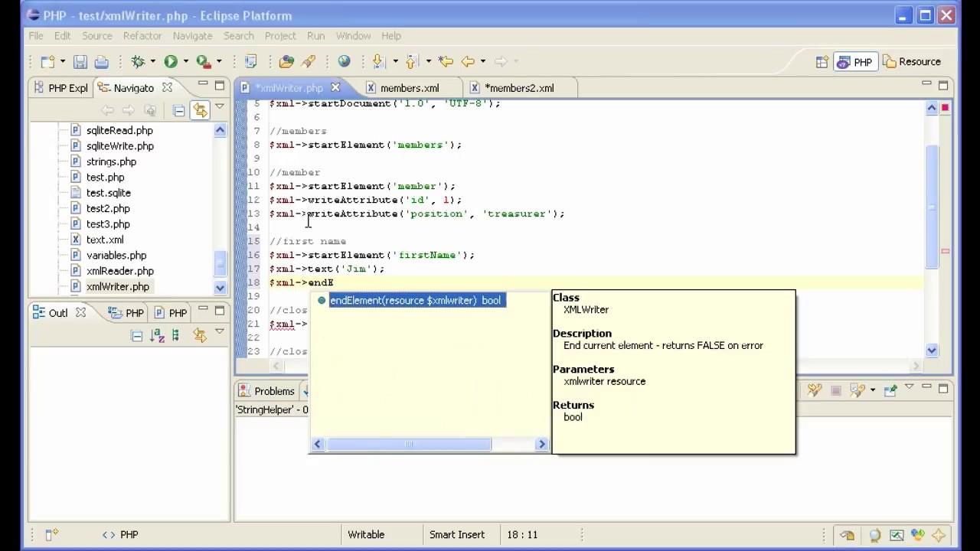This screenshot has height=551, width=980.
Task: Click the Print toolbar icon
Action: pos(101,62)
